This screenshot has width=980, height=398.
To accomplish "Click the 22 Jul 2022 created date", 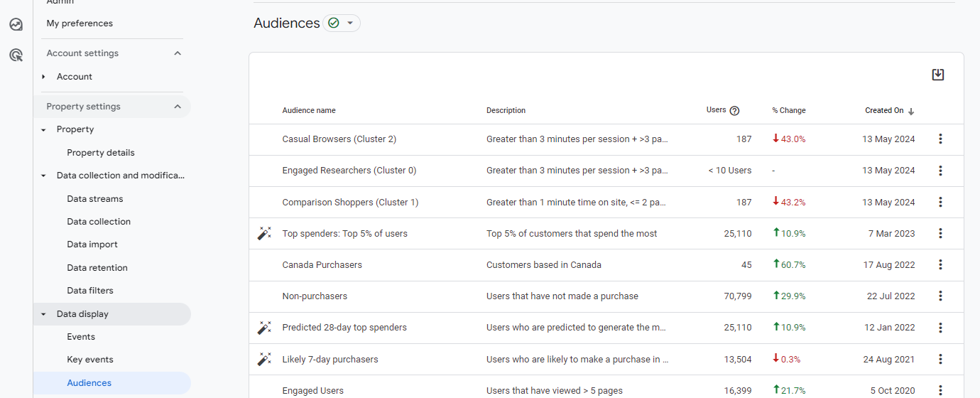I will click(890, 296).
